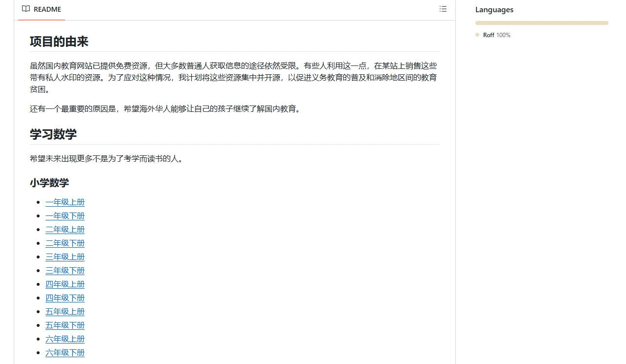Image resolution: width=626 pixels, height=364 pixels.
Task: Click the 学习数学 heading
Action: (53, 134)
